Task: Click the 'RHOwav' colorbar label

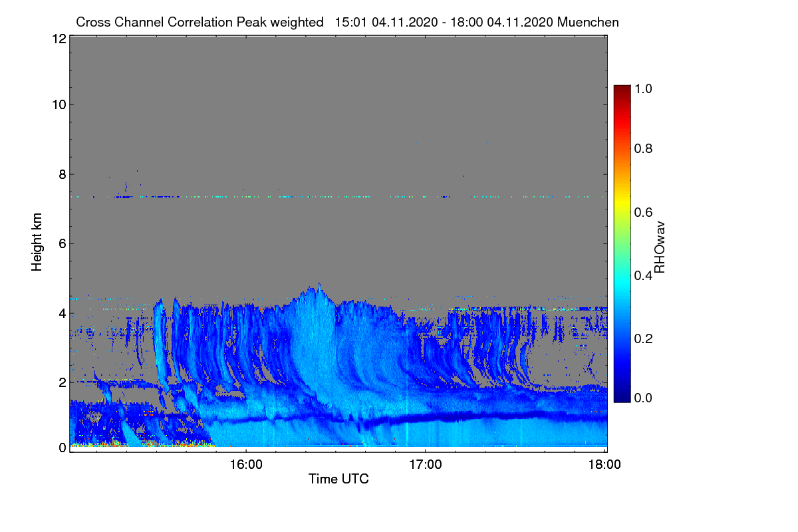Action: [659, 247]
